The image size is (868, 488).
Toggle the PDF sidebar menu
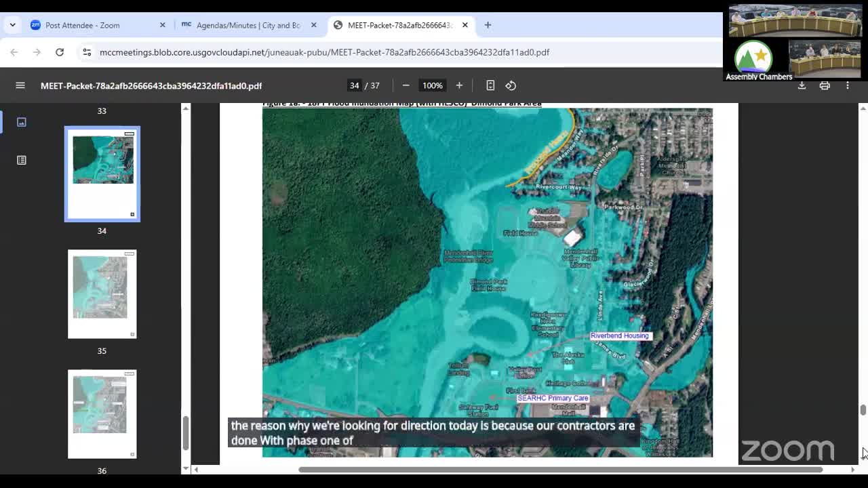(20, 85)
